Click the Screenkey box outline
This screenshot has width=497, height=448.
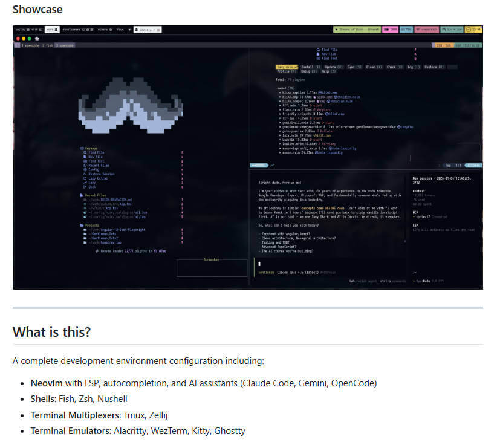212,268
